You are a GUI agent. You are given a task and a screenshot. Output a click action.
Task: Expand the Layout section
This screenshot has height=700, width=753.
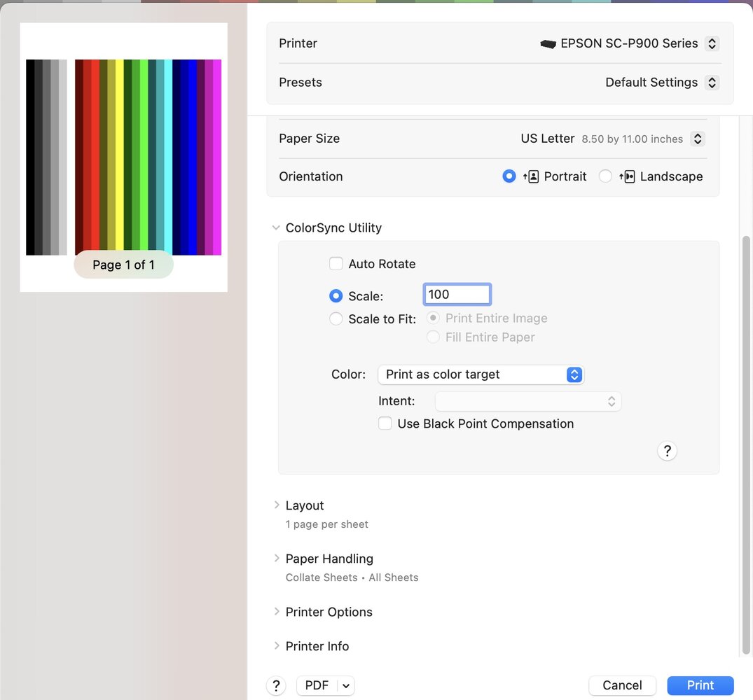(x=277, y=505)
